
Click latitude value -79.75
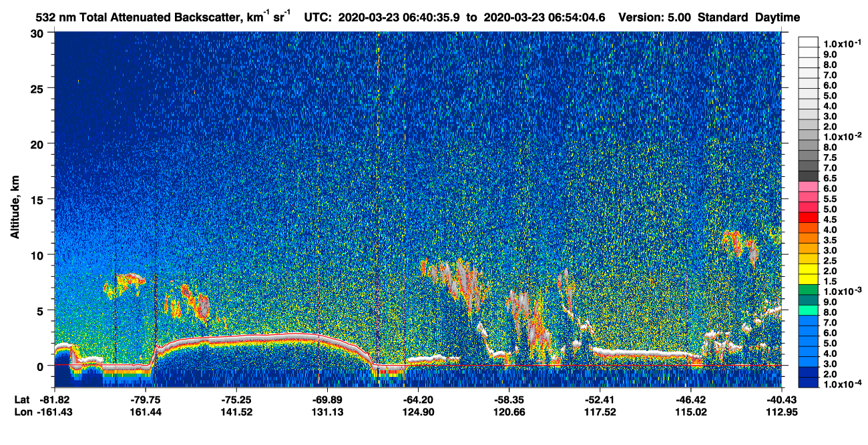[x=146, y=400]
